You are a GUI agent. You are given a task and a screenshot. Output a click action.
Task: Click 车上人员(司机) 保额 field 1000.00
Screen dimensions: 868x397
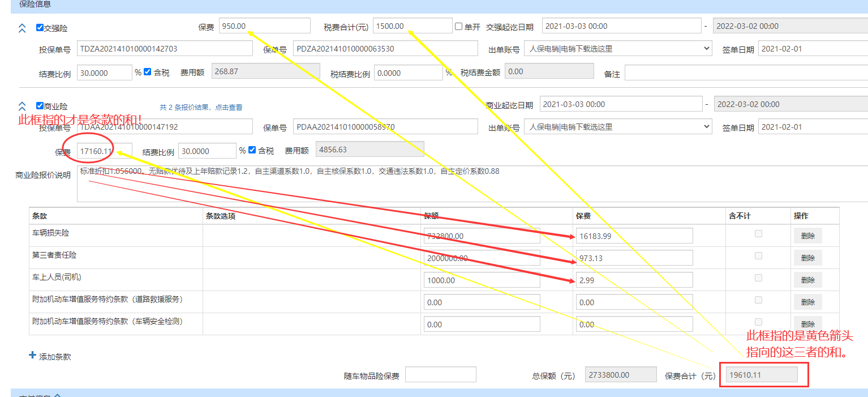482,280
